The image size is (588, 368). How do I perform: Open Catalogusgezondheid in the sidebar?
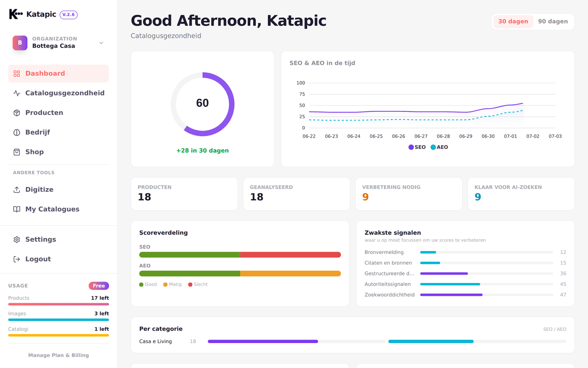tap(58, 93)
